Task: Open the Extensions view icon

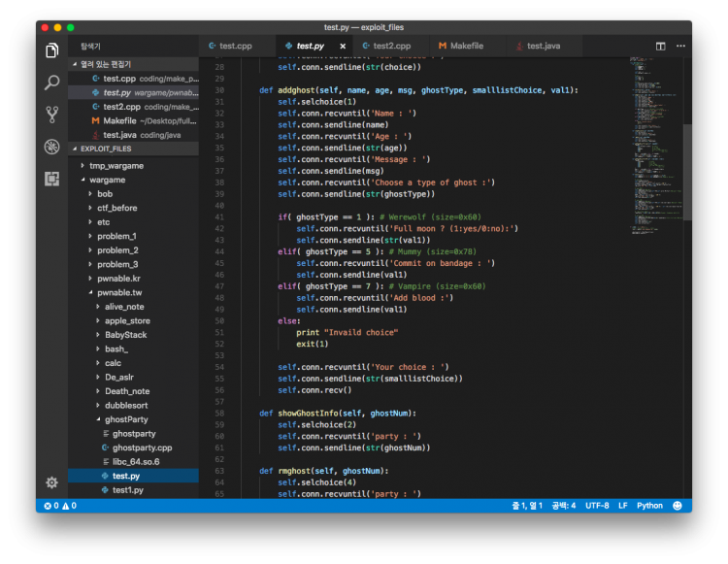Action: 52,179
